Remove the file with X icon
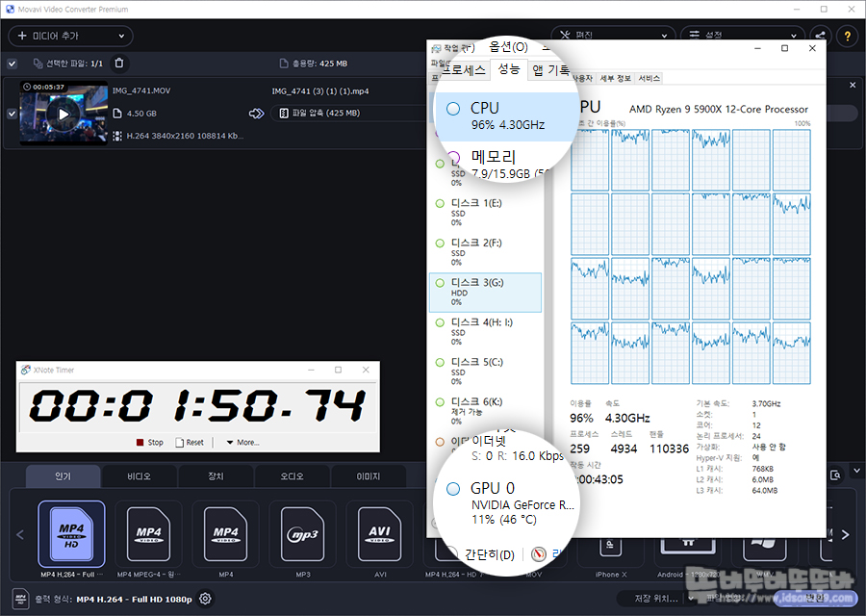The image size is (866, 616). tap(853, 85)
